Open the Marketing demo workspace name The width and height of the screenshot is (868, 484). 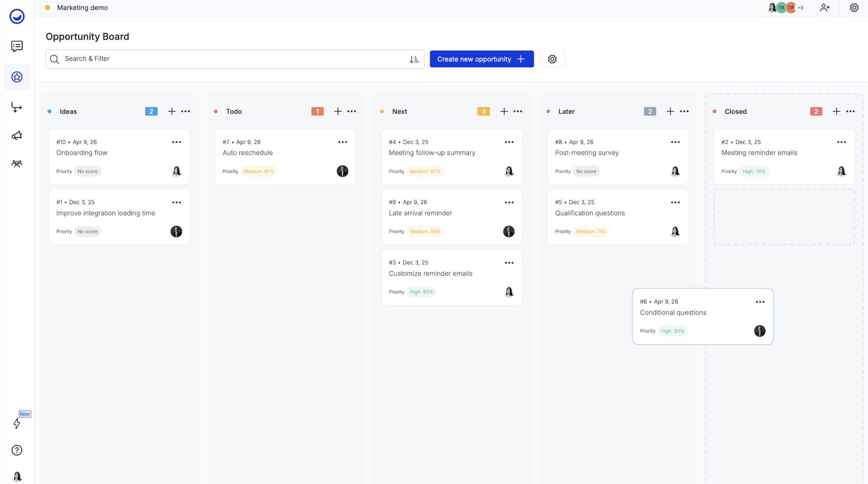point(82,8)
